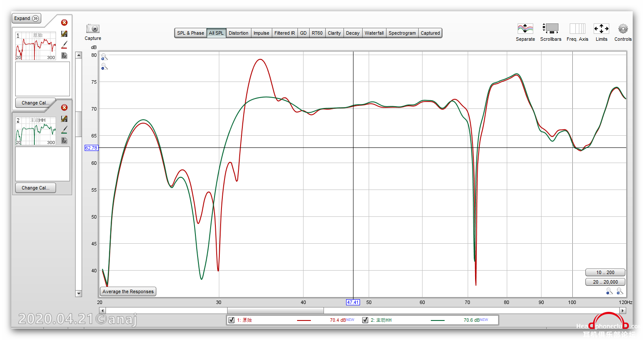Click the horizontal frequency scrollbar thumb
The image size is (644, 340).
tap(275, 311)
